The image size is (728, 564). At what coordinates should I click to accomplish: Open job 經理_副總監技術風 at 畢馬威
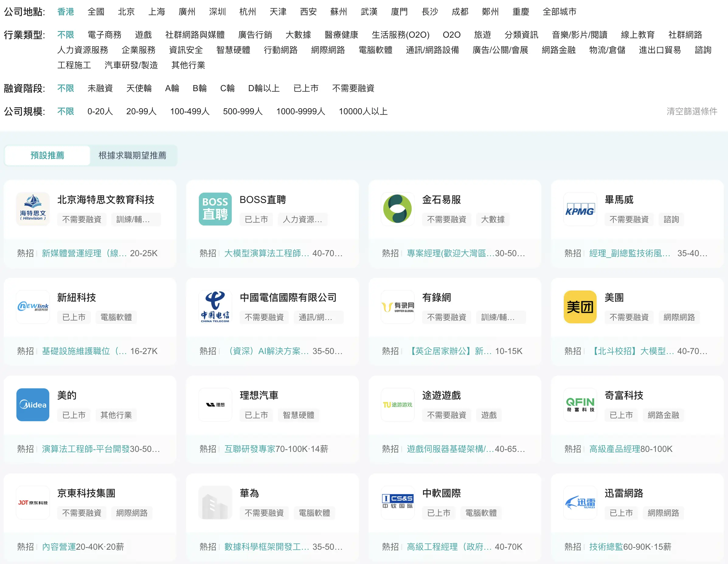coord(630,253)
